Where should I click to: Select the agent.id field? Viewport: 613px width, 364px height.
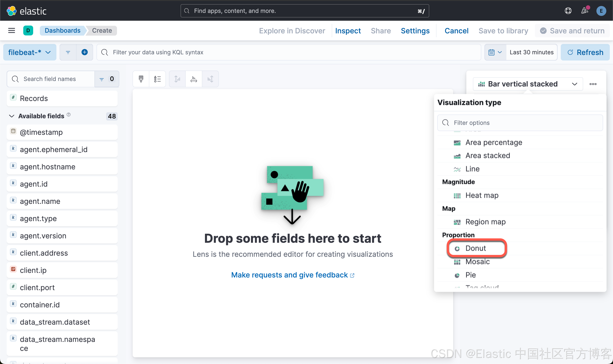point(62,184)
